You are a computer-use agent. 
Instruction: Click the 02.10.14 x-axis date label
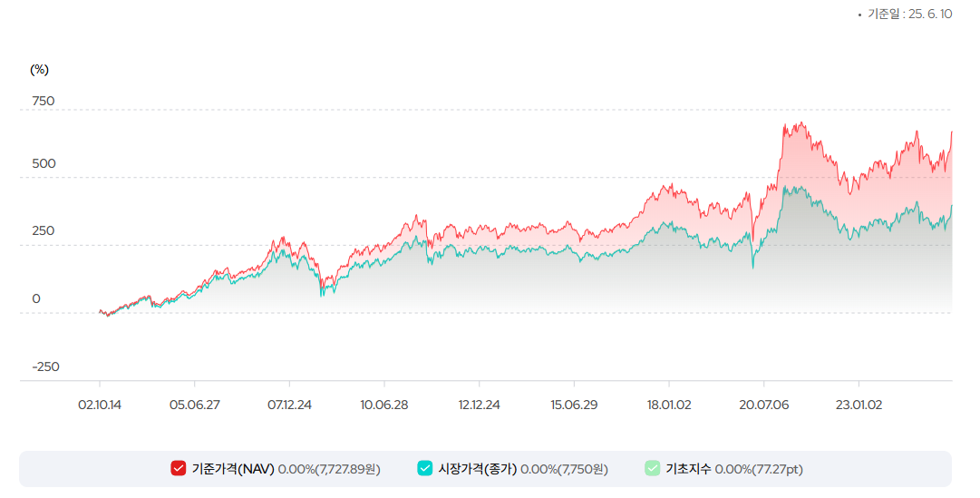pos(100,405)
